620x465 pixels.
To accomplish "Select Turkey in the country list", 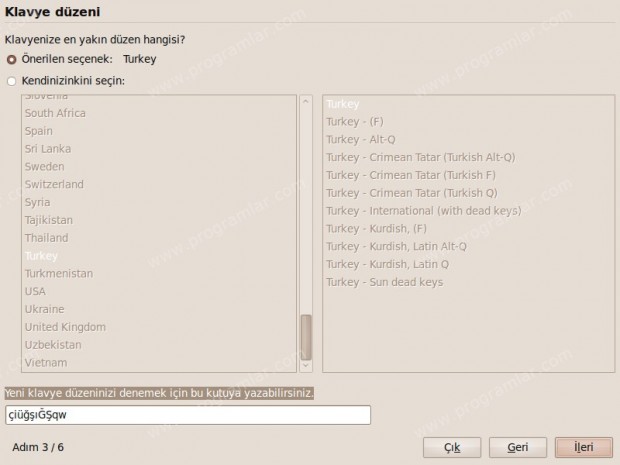I will click(41, 256).
